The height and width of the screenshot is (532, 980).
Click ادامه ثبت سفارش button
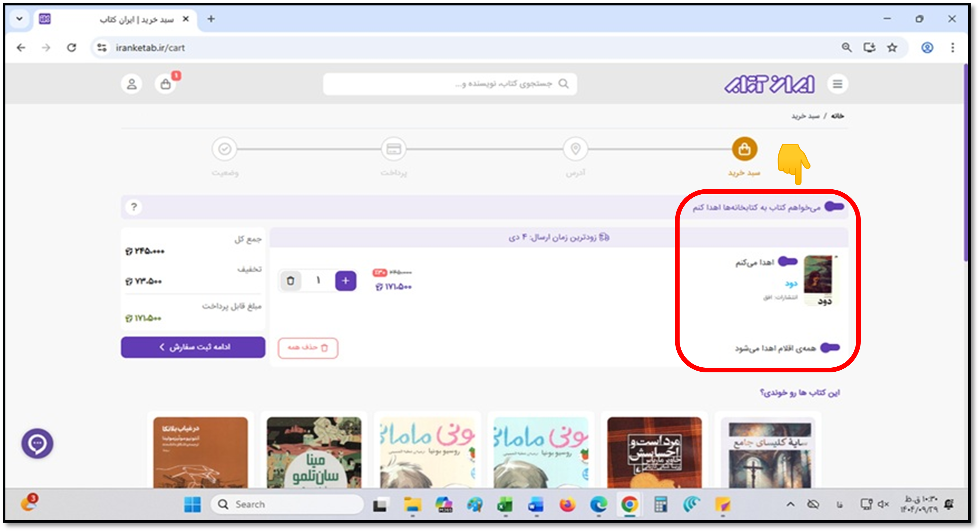click(193, 347)
